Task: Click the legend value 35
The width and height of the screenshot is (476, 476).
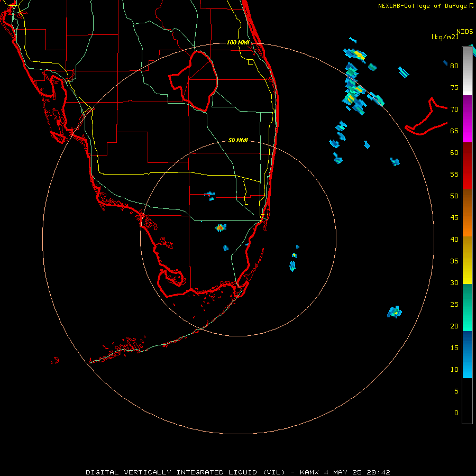Action: tap(454, 261)
